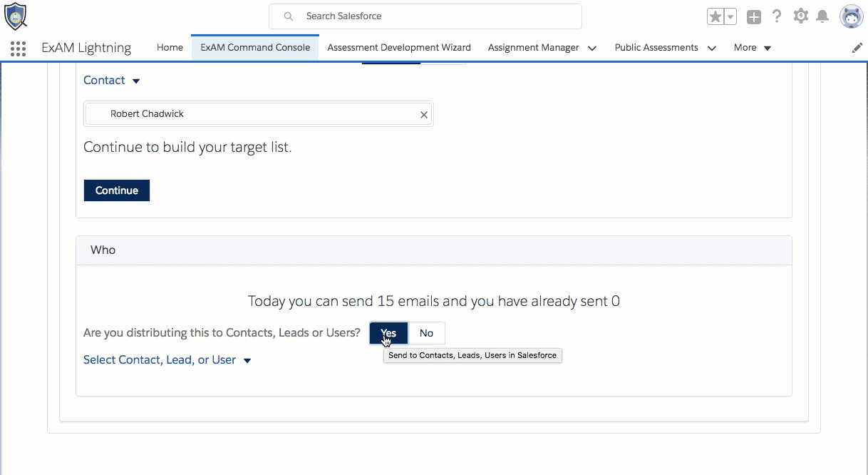
Task: Click the Who section header
Action: click(x=434, y=250)
